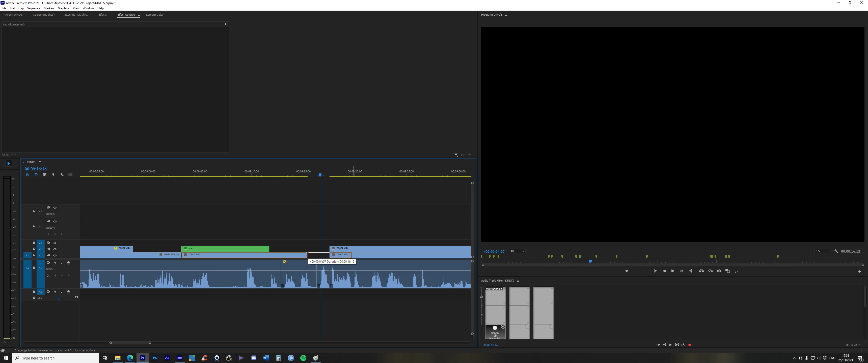Hide Video 5 track with eye icon
The height and width of the screenshot is (363, 868).
click(x=55, y=207)
